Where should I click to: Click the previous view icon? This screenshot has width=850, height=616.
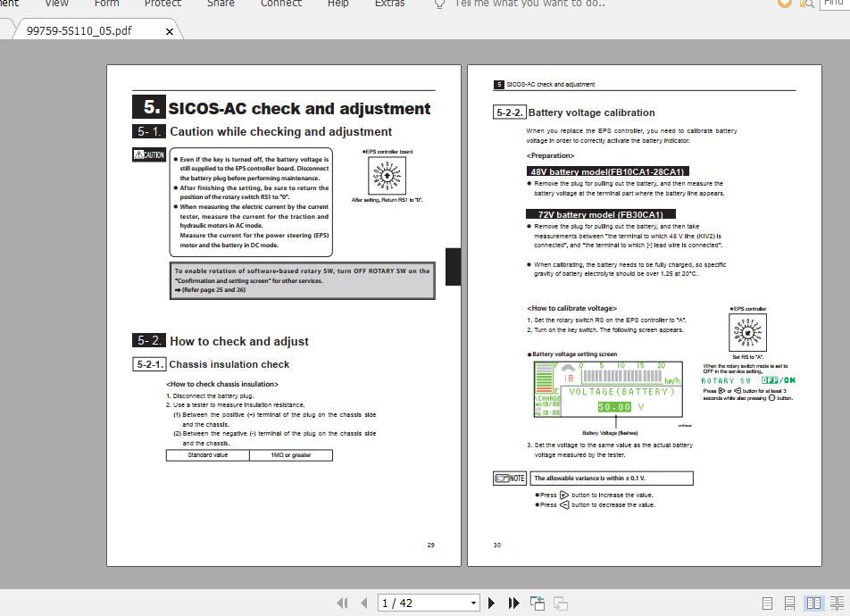click(x=537, y=603)
